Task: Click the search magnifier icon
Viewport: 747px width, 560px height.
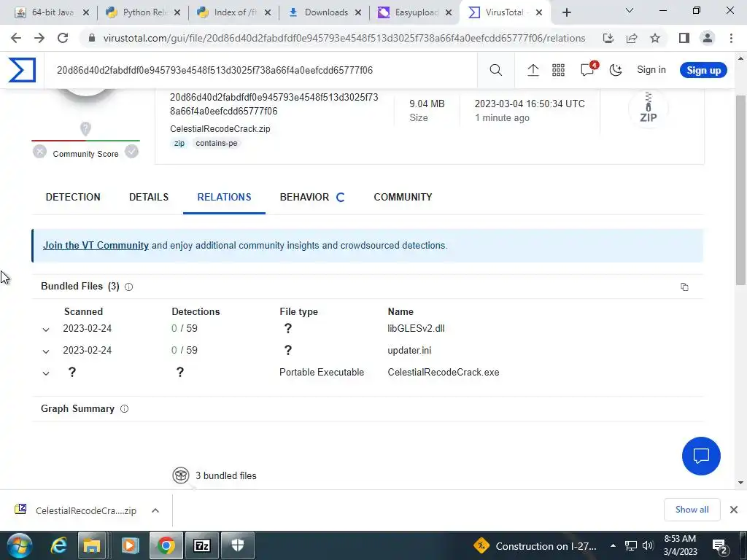Action: pos(495,70)
